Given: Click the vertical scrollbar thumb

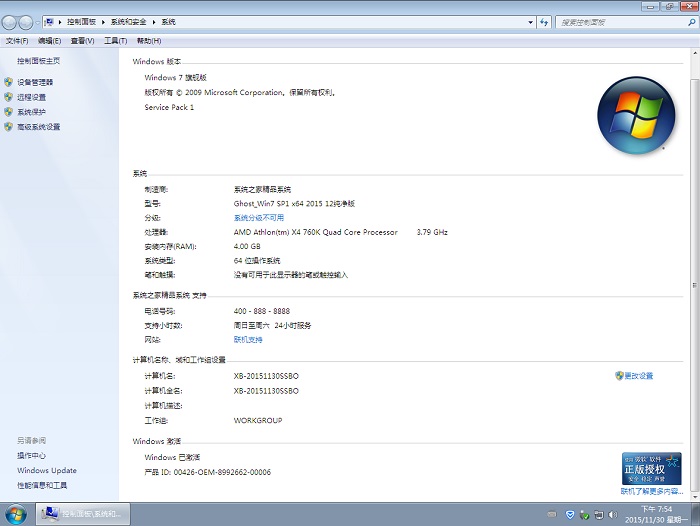Looking at the screenshot, I should (x=694, y=285).
